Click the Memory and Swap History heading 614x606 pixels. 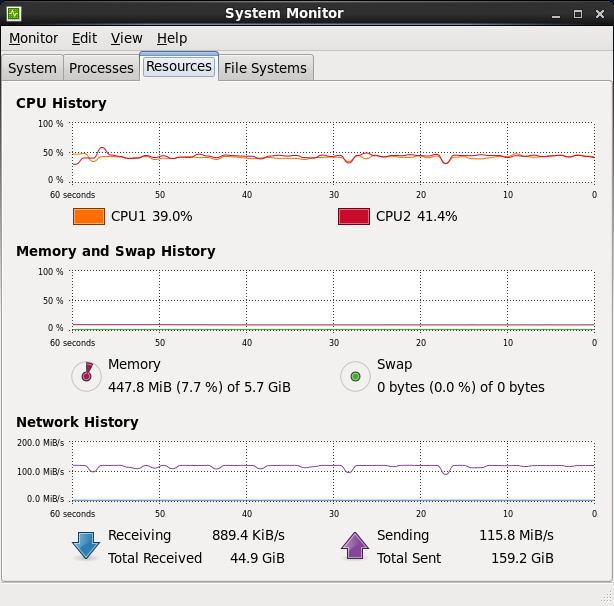[116, 251]
